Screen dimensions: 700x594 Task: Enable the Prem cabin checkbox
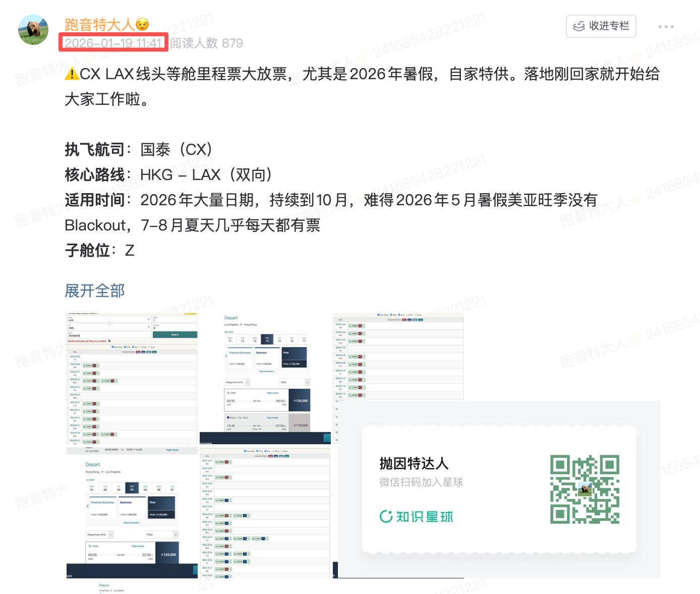[141, 347]
